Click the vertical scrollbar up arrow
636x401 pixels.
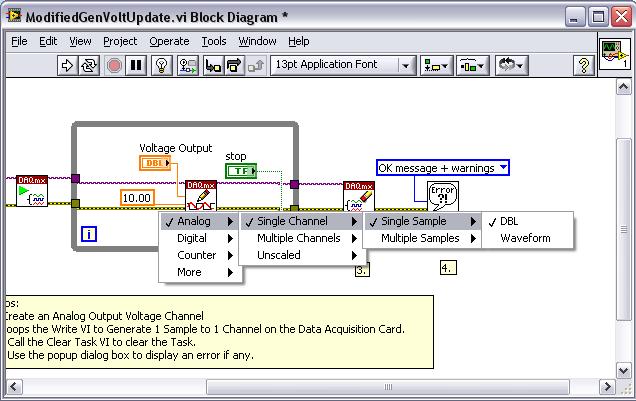(623, 87)
